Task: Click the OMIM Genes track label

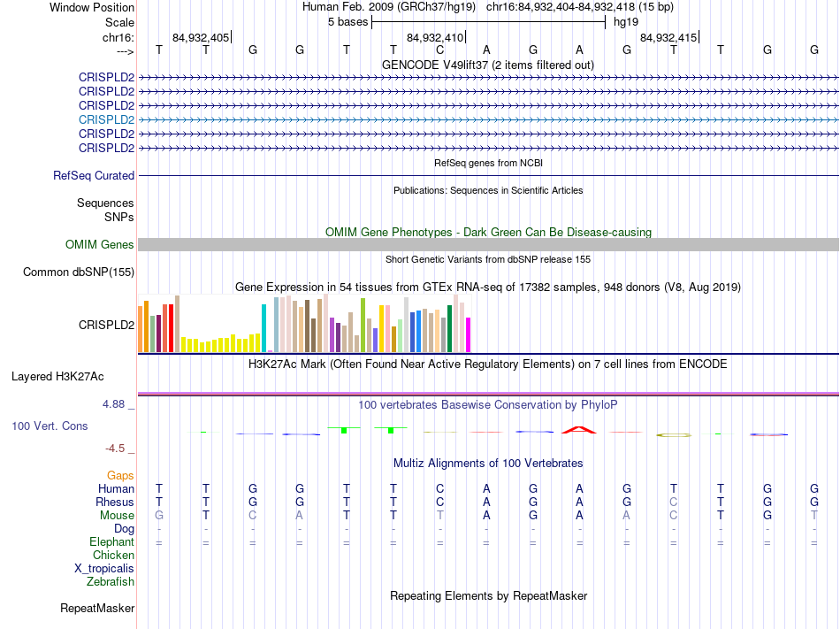Action: point(100,244)
